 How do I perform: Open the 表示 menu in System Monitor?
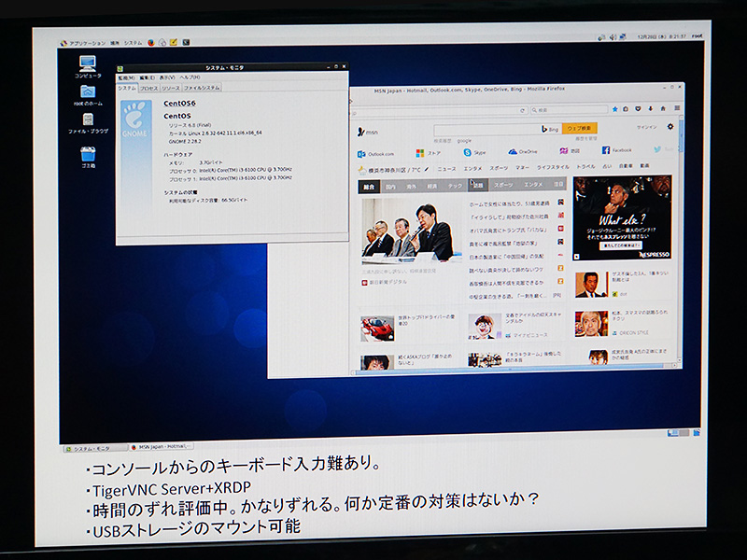pos(167,77)
